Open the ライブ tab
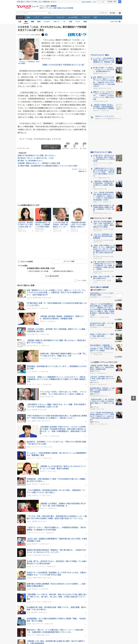Viewport: 138px width, 644px height. click(x=37, y=17)
